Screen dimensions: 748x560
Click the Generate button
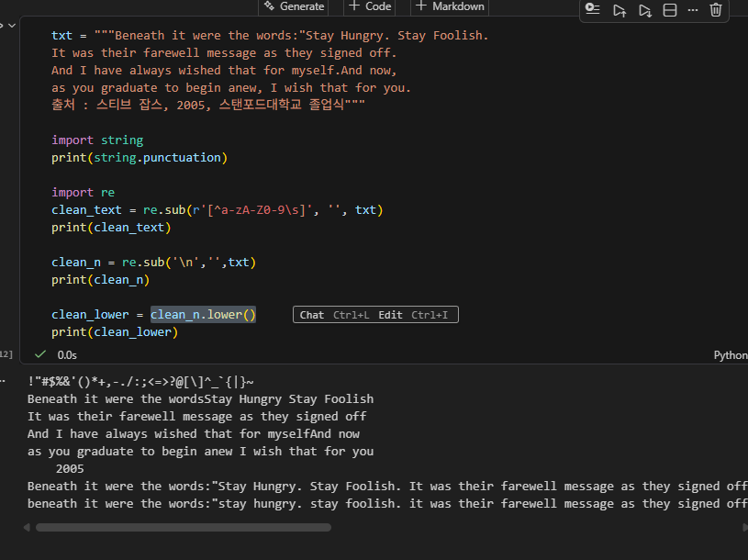tap(295, 6)
